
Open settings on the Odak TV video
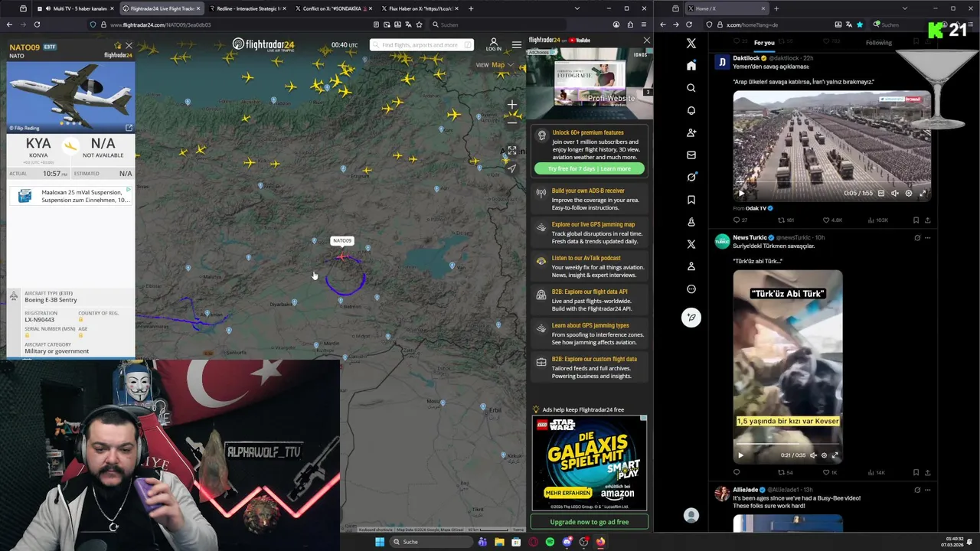point(909,194)
